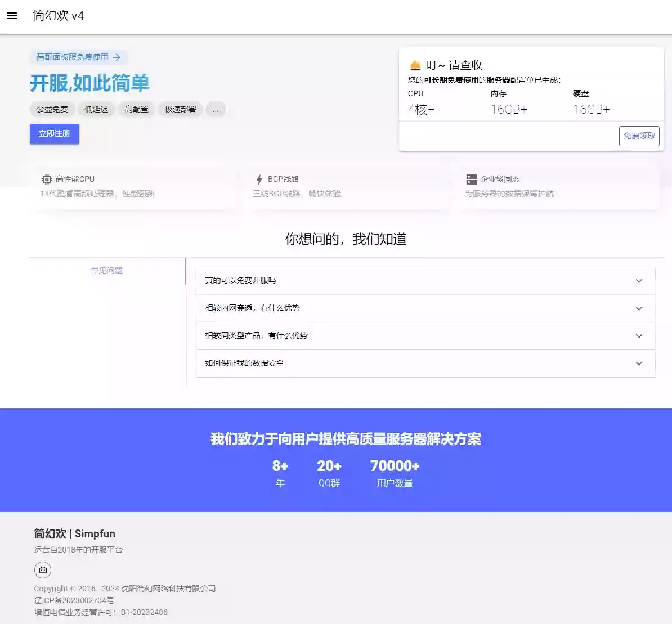Click the storage icon beside 企业级固态
Viewport: 672px width, 624px height.
pyautogui.click(x=471, y=179)
